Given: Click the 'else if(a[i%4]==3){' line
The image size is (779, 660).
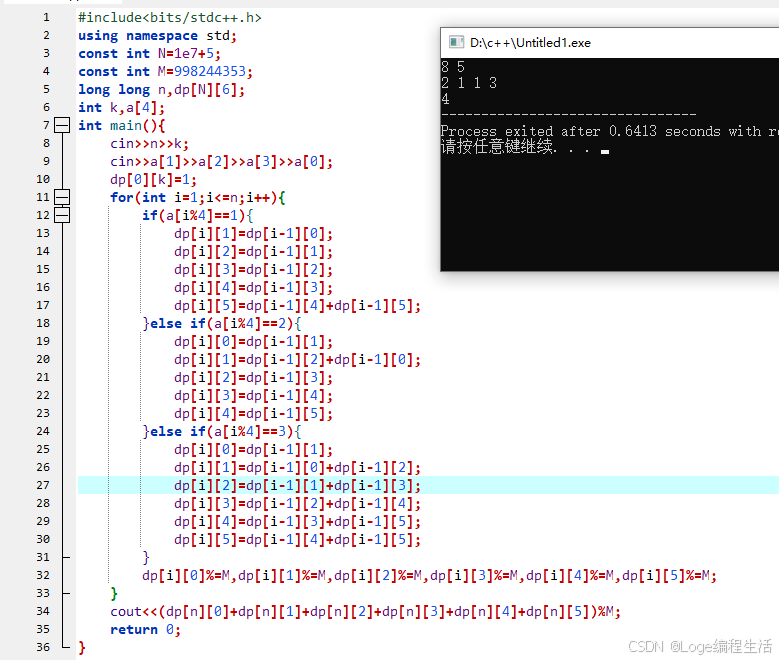Looking at the screenshot, I should [x=226, y=431].
